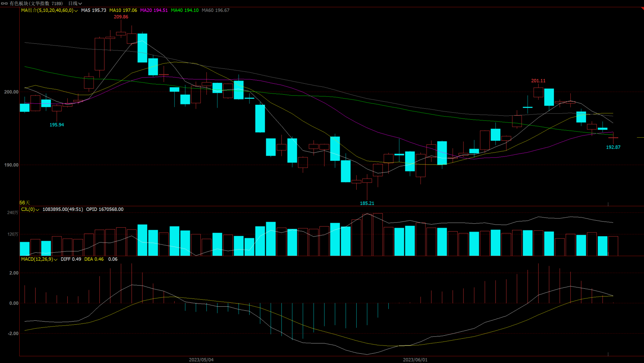Expand the MACD(12,26,9) indicator dropdown
644x363 pixels.
pos(39,259)
